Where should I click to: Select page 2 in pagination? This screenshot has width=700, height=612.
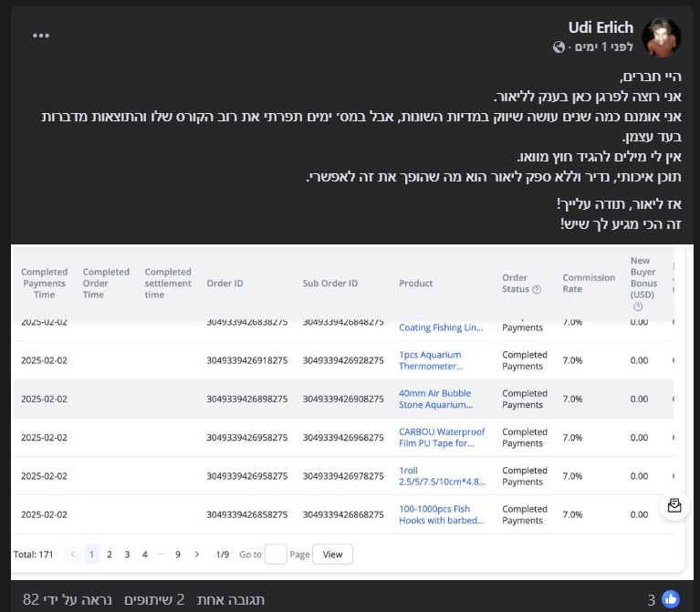point(110,555)
